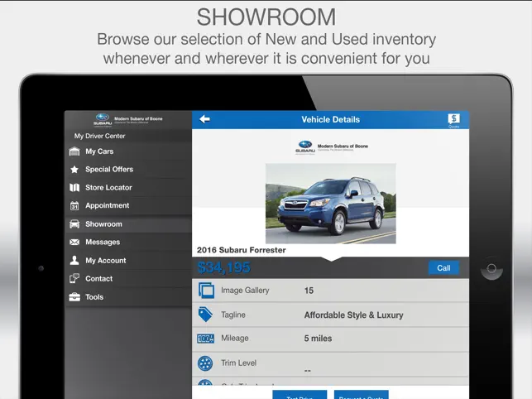This screenshot has width=532, height=399.
Task: Open Store Locator menu item
Action: click(128, 187)
